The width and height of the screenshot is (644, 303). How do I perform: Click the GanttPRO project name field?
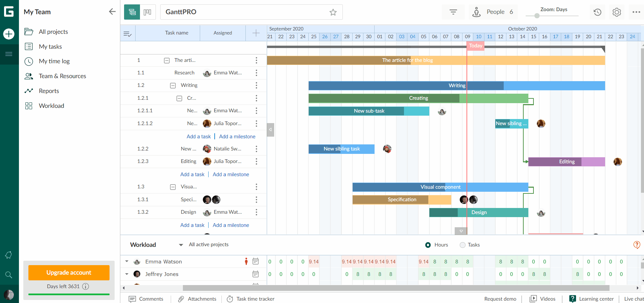pyautogui.click(x=252, y=12)
